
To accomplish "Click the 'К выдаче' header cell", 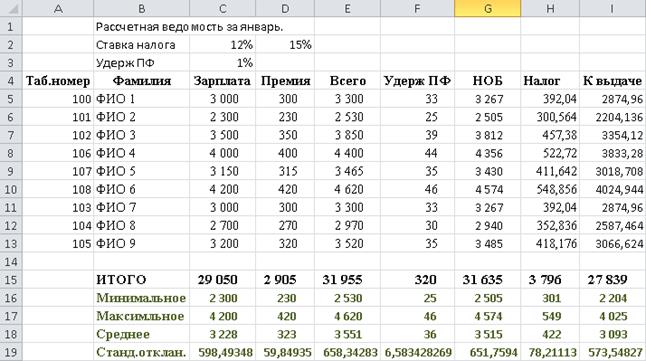I will 613,81.
